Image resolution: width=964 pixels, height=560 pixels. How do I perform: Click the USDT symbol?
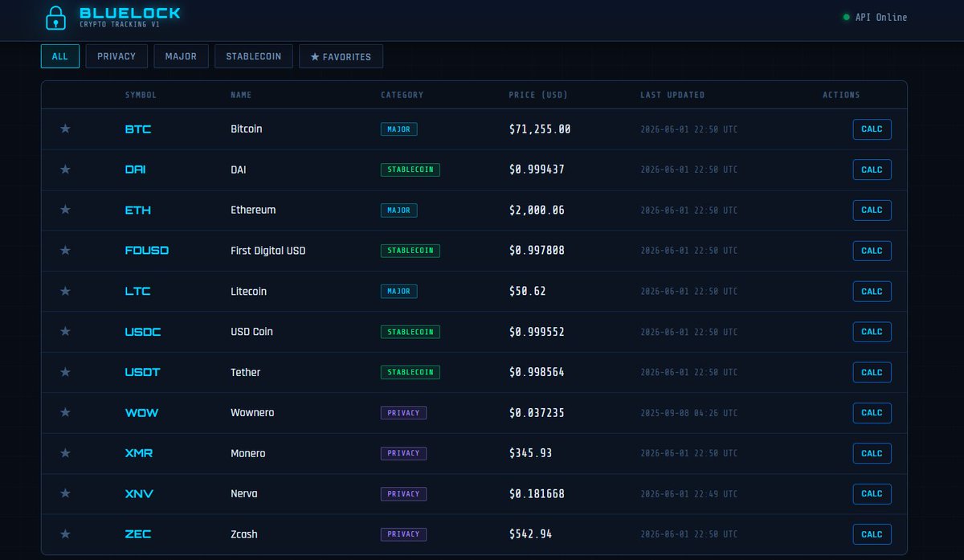142,372
